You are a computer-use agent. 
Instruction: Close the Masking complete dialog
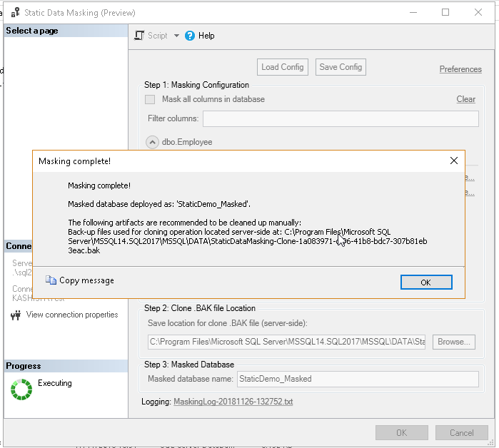click(453, 161)
